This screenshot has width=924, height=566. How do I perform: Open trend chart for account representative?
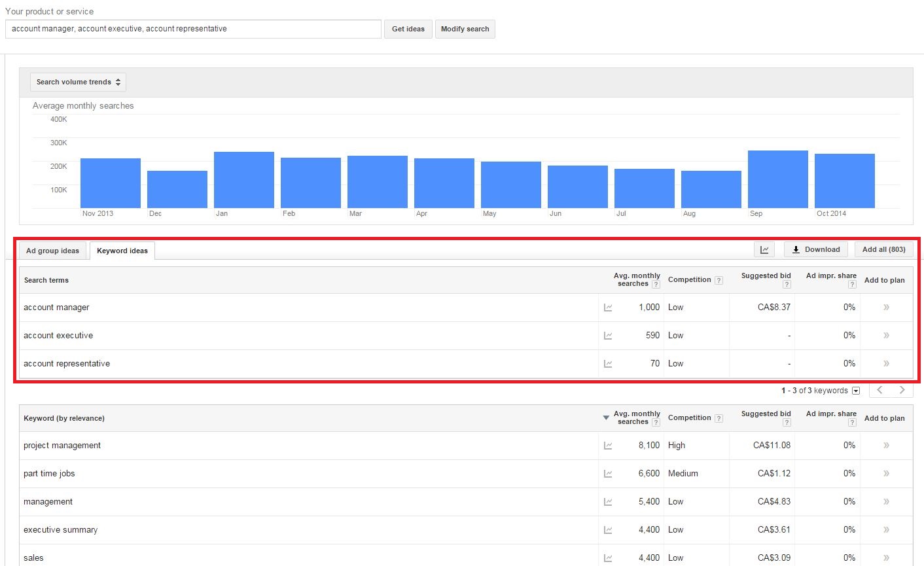click(x=608, y=364)
